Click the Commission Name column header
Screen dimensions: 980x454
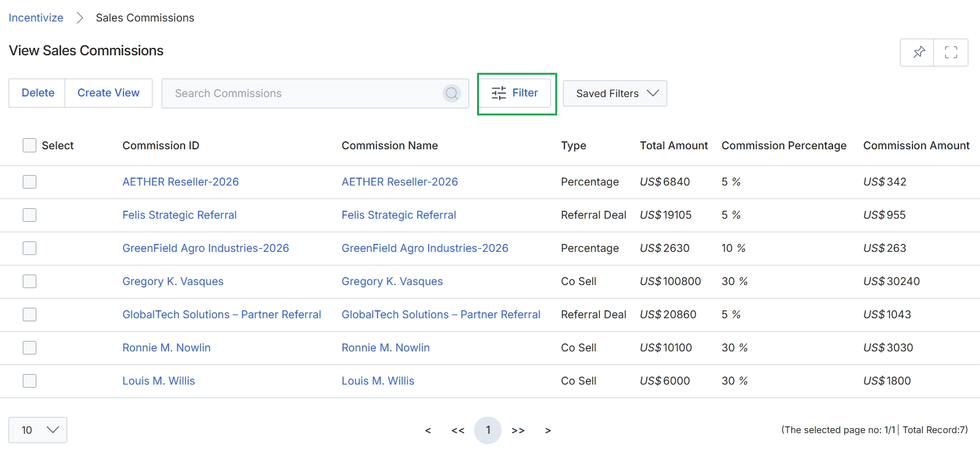coord(390,146)
